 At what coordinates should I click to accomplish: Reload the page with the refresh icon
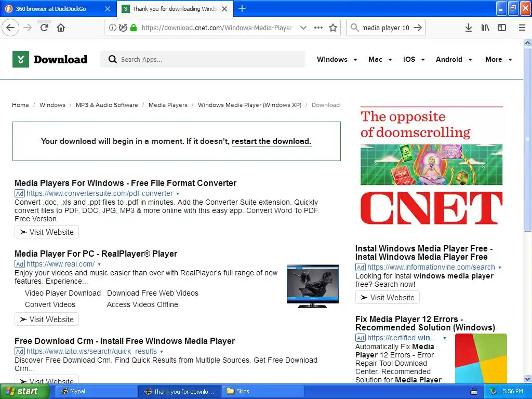click(x=44, y=28)
